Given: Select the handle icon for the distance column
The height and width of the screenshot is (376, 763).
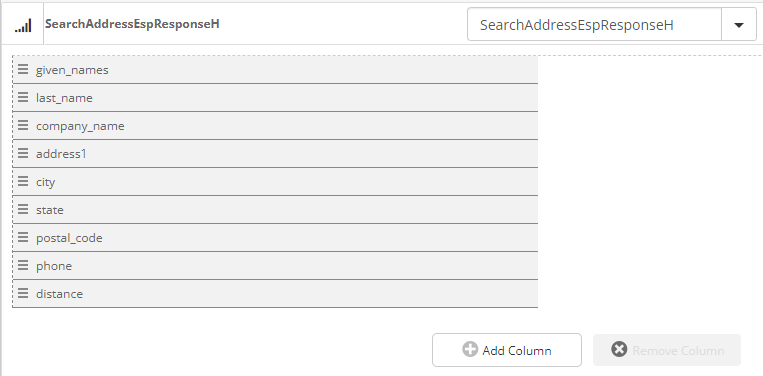Looking at the screenshot, I should [23, 293].
